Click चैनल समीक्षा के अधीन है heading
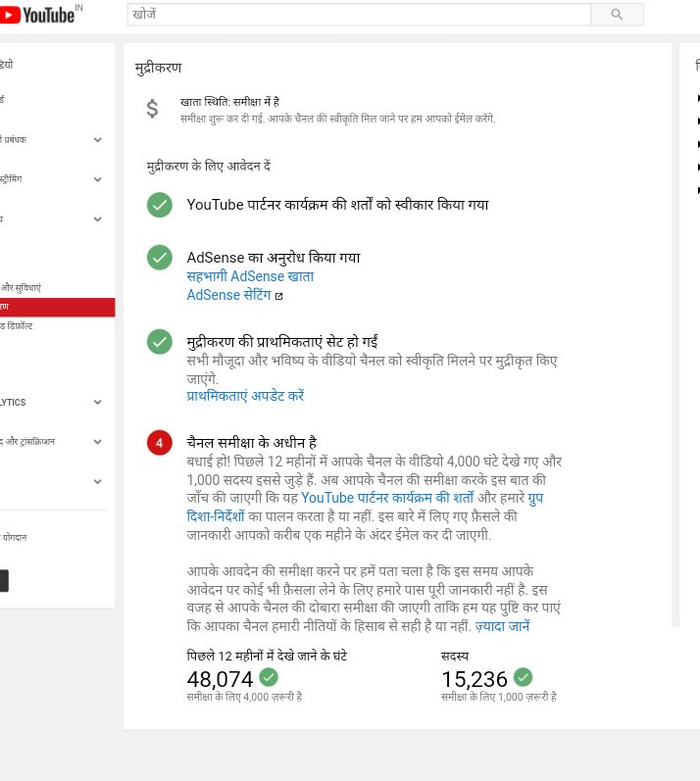This screenshot has height=781, width=700. 252,442
